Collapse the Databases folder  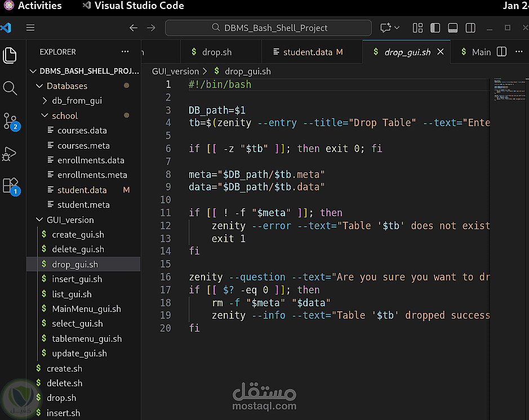click(x=66, y=86)
